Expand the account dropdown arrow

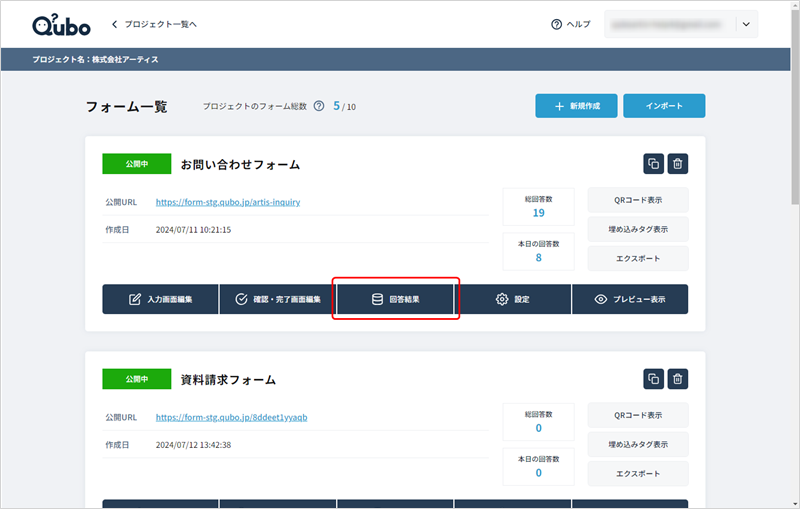click(x=745, y=25)
